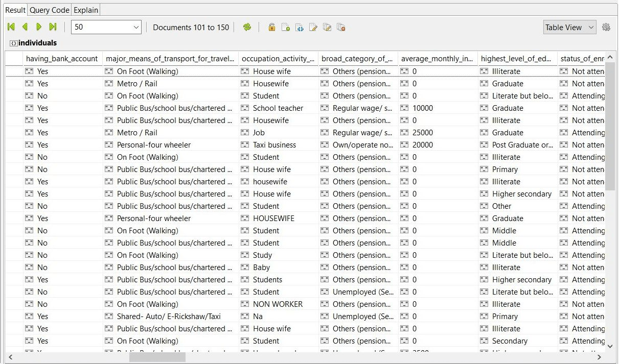This screenshot has height=364, width=619.
Task: Click the view document JSON icon
Action: [x=300, y=27]
